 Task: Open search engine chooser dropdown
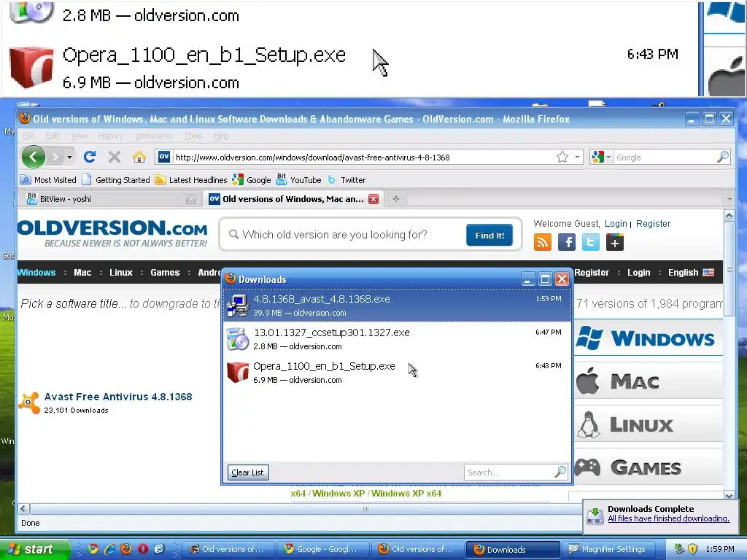click(601, 157)
